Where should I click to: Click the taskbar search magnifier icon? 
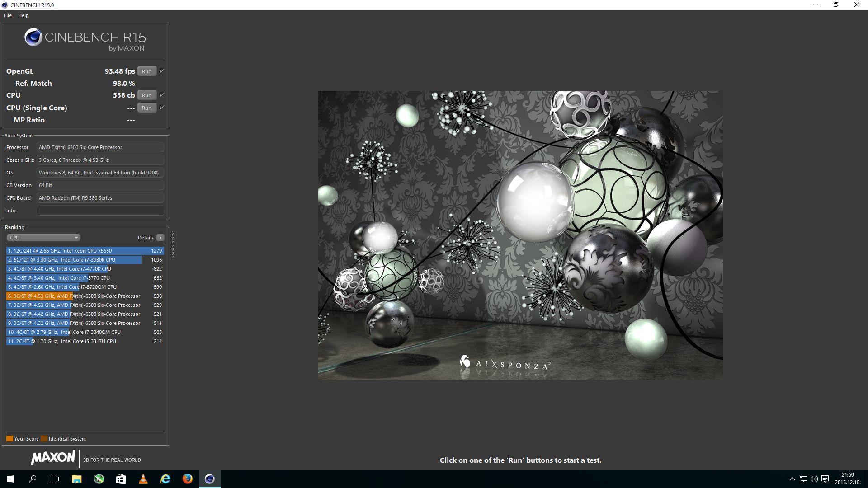point(33,479)
